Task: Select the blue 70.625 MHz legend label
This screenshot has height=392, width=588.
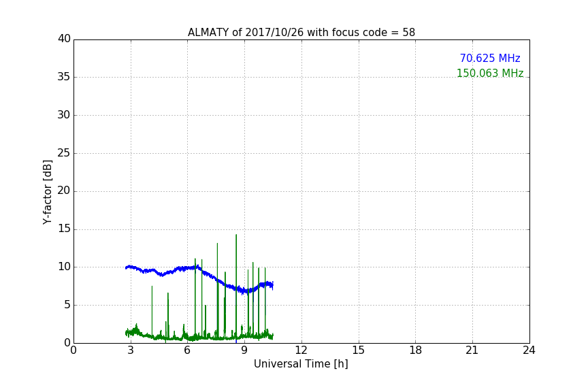Action: [x=490, y=58]
